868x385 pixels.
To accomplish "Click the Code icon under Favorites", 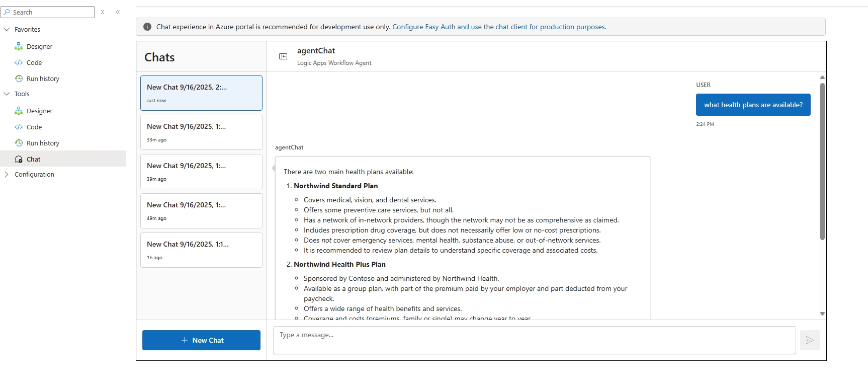I will (19, 62).
